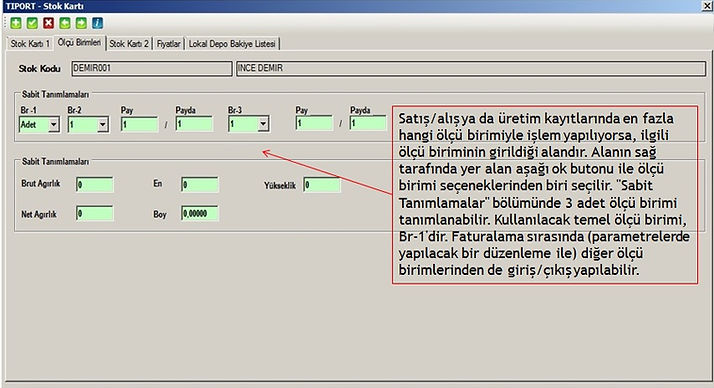The height and width of the screenshot is (388, 714).
Task: Click the Brut Agırlık input field
Action: [95, 184]
